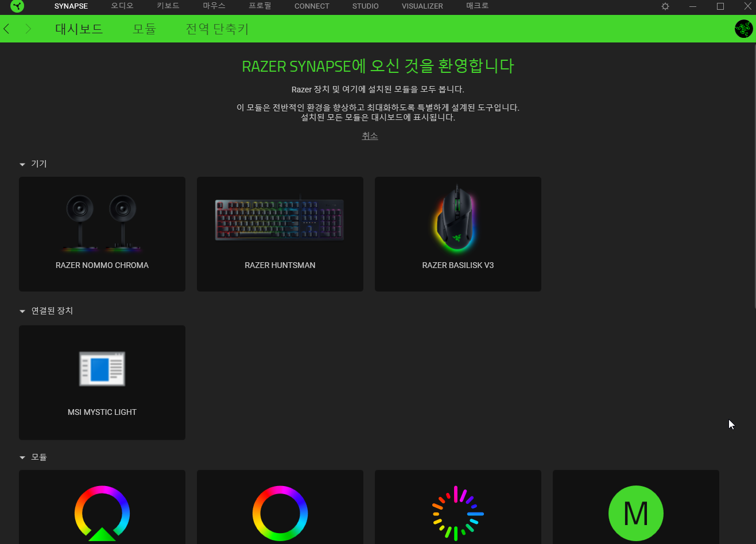Open the Chroma Studio rainbow ring module
The image size is (756, 544).
280,507
